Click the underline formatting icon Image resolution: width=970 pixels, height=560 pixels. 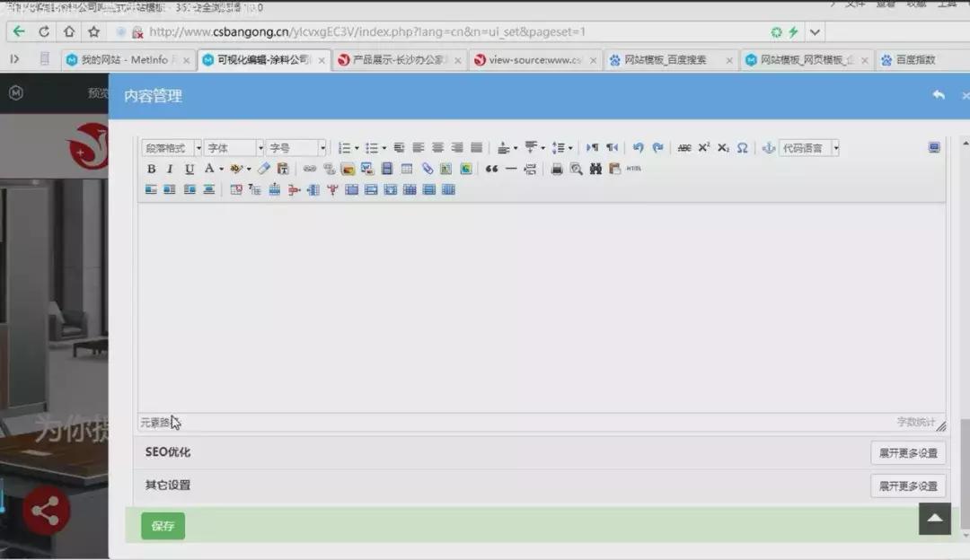(189, 169)
